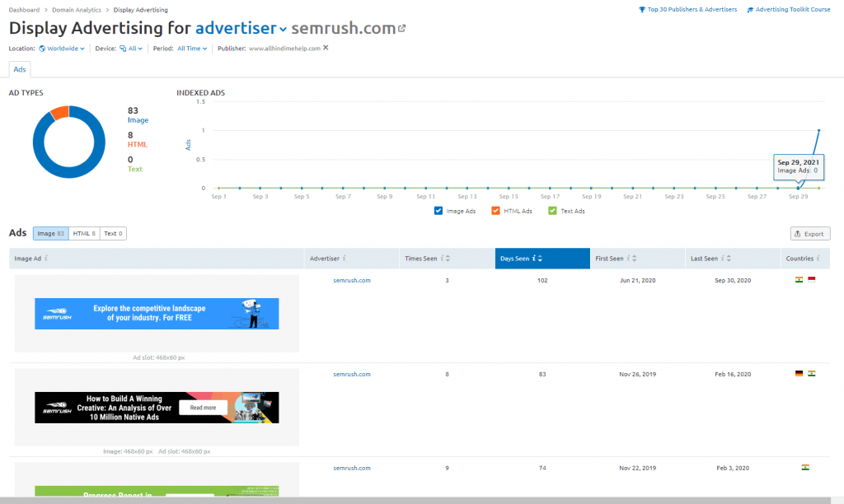844x504 pixels.
Task: Click the blue Image donut segment
Action: tap(69, 173)
